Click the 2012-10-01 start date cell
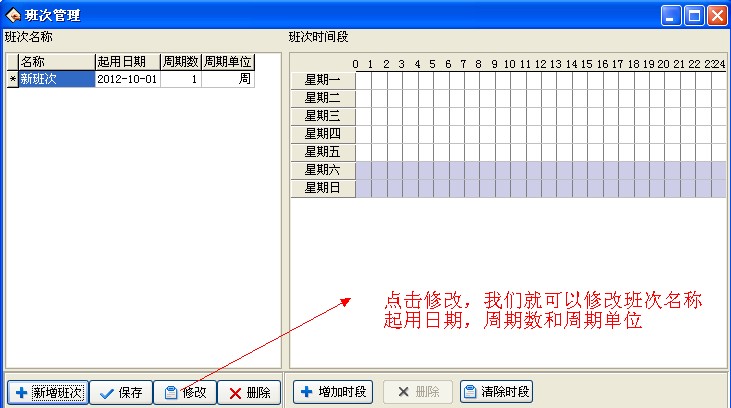Screen dimensions: 731x408 pos(128,79)
